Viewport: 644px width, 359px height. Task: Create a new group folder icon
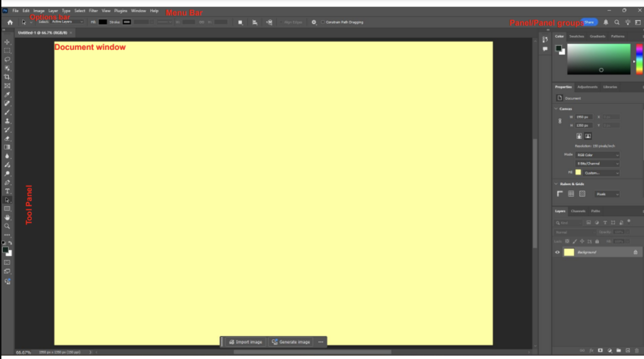click(x=619, y=351)
